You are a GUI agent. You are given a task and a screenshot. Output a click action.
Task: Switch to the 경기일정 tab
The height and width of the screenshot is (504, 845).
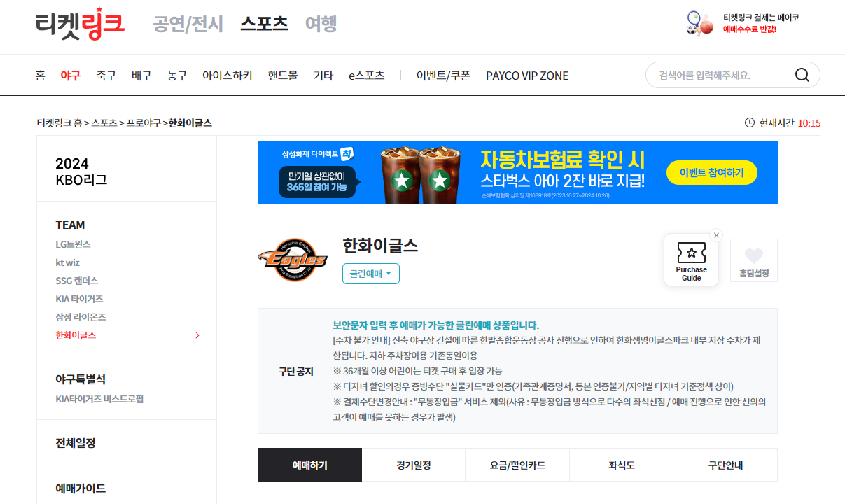click(414, 465)
